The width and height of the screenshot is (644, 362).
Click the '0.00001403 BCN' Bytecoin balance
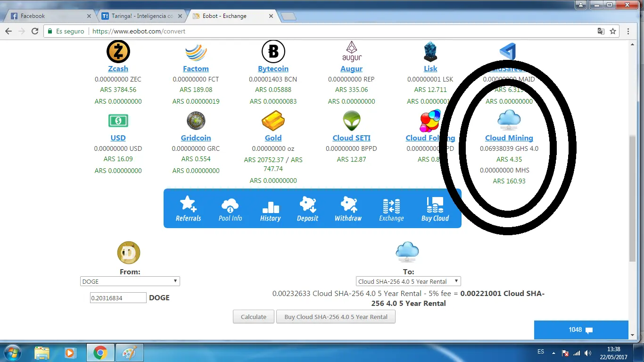[x=273, y=79]
